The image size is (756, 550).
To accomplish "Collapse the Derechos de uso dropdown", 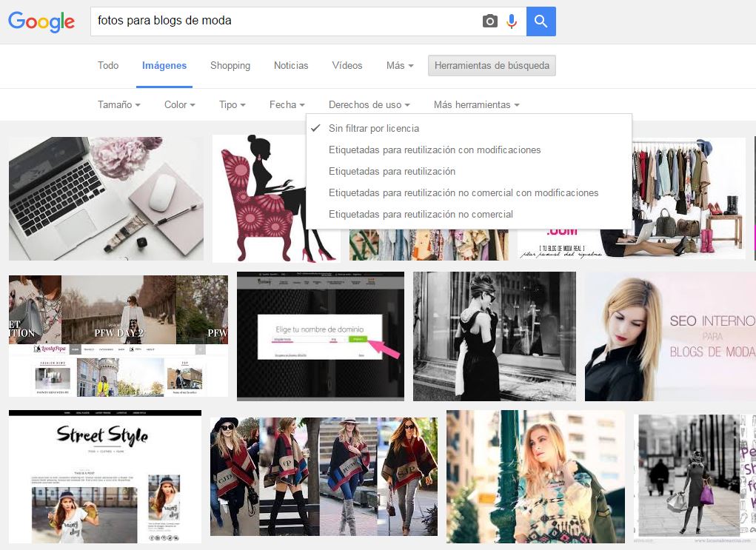I will (x=369, y=104).
